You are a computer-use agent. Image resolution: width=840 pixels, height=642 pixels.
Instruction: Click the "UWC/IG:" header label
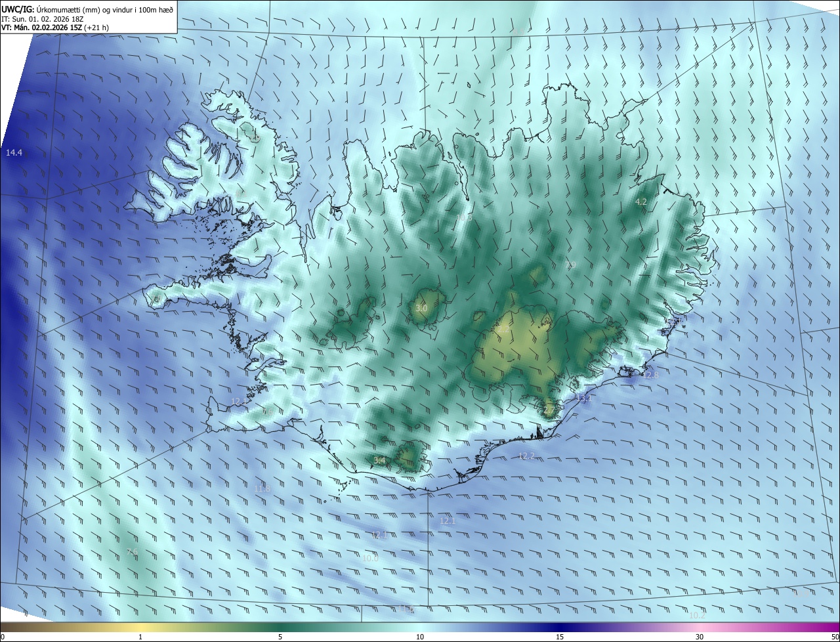pyautogui.click(x=18, y=9)
